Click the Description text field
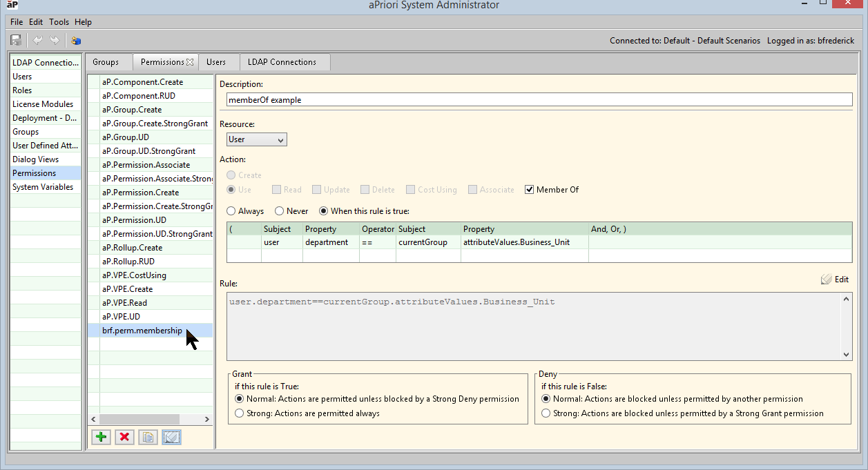868x470 pixels. pos(539,99)
